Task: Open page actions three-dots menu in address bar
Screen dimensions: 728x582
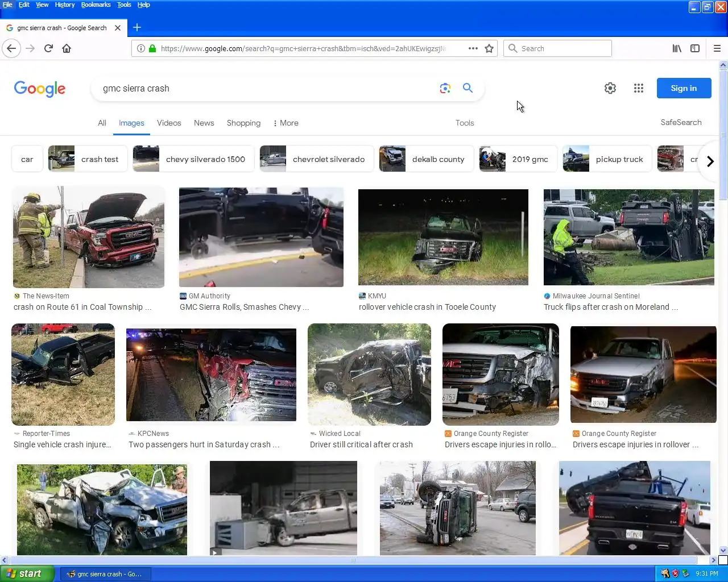Action: click(473, 48)
